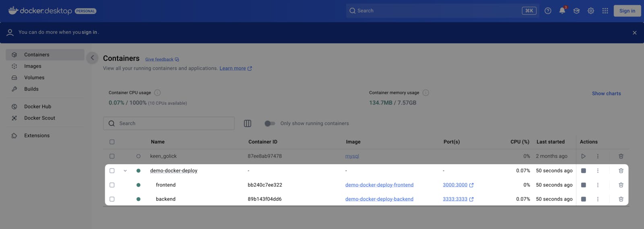The height and width of the screenshot is (229, 644).
Task: Check the keen_golick row checkbox
Action: [112, 156]
